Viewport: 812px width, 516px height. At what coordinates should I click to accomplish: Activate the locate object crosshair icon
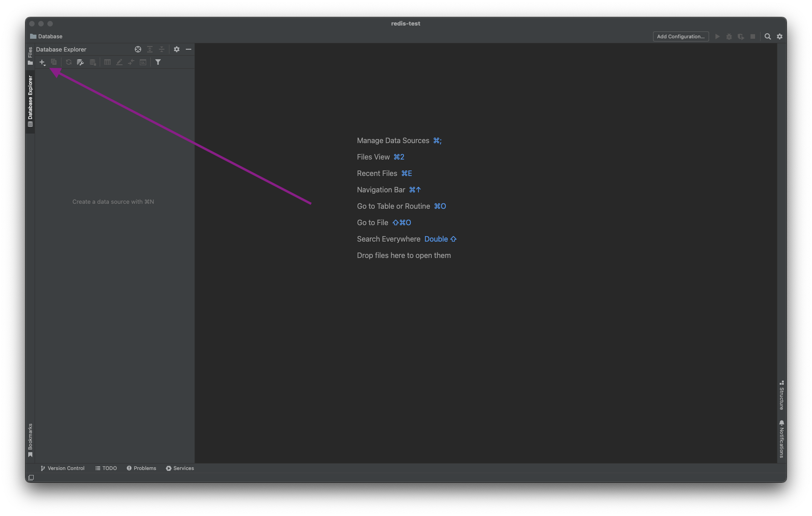click(x=138, y=49)
